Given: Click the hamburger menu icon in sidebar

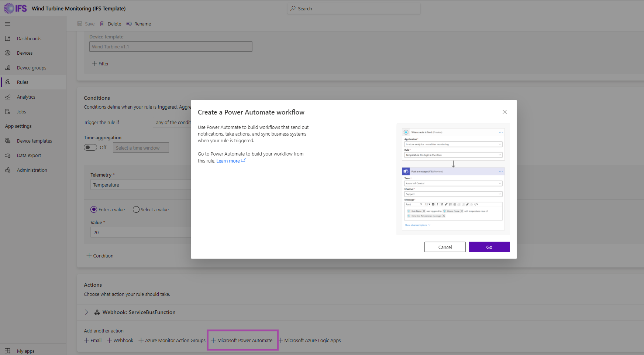Looking at the screenshot, I should coord(7,24).
